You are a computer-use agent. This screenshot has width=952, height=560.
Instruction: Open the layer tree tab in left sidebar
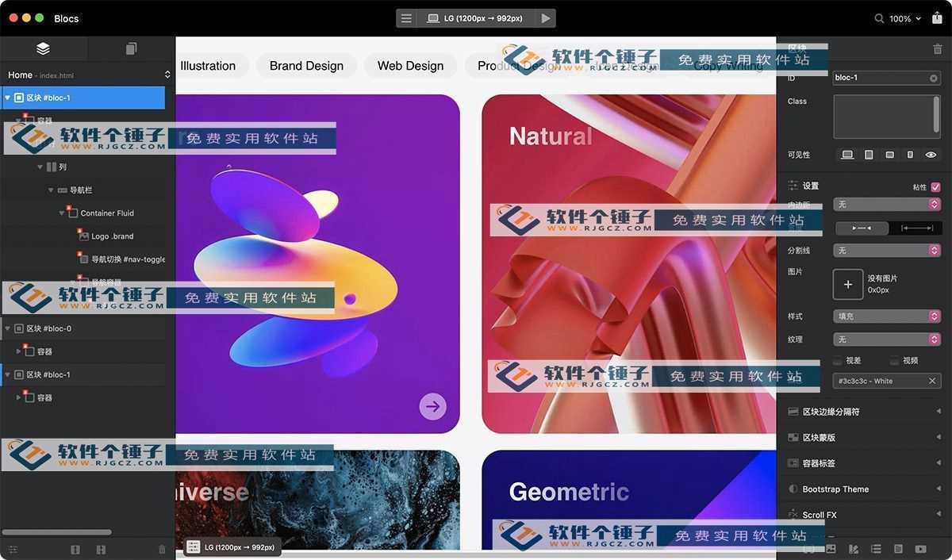(44, 49)
